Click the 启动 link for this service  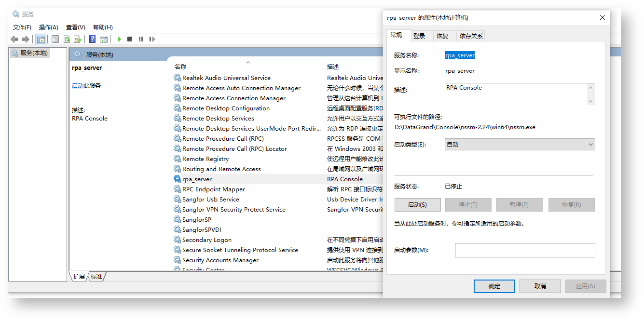click(78, 86)
